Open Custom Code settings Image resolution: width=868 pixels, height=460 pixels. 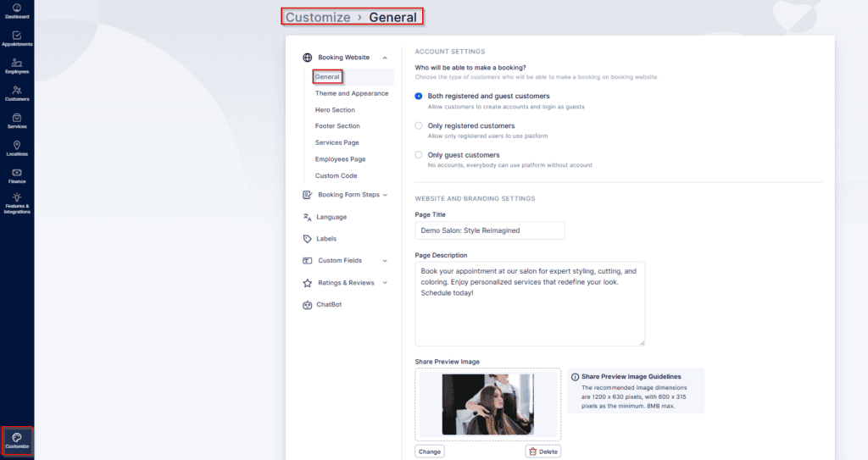336,176
